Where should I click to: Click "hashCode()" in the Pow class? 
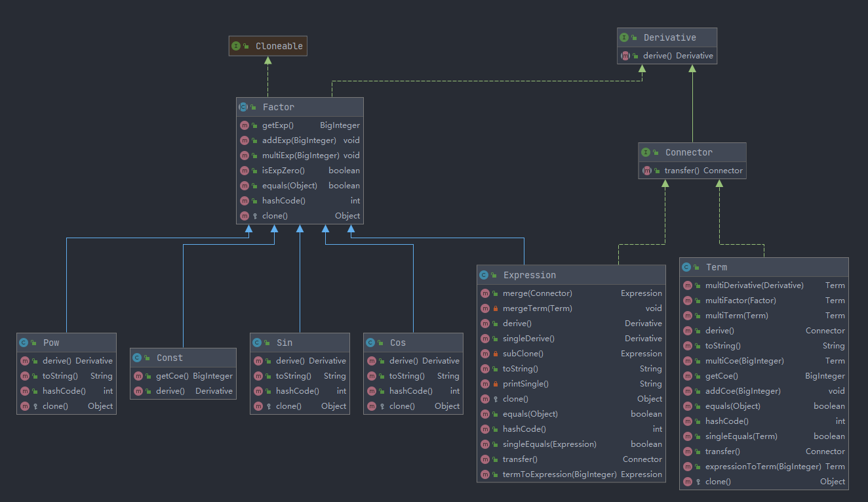(64, 391)
